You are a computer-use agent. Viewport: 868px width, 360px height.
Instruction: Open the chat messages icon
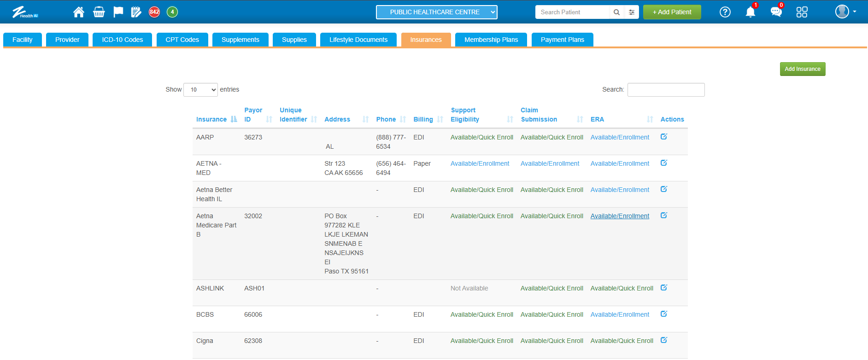click(x=776, y=12)
